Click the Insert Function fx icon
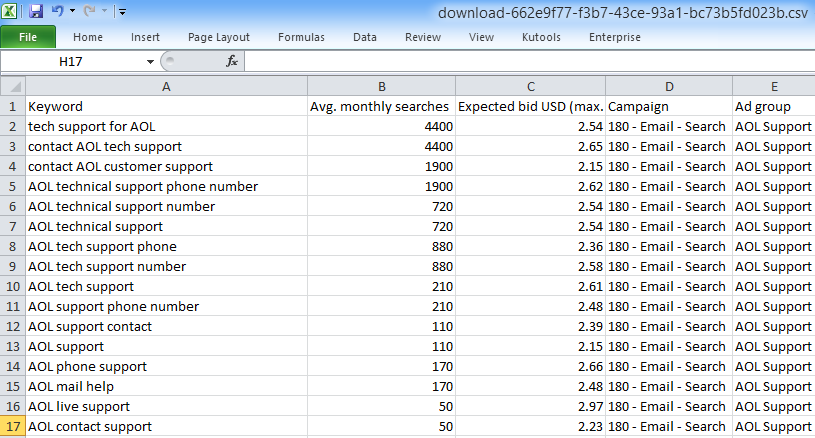This screenshot has height=438, width=815. [232, 61]
